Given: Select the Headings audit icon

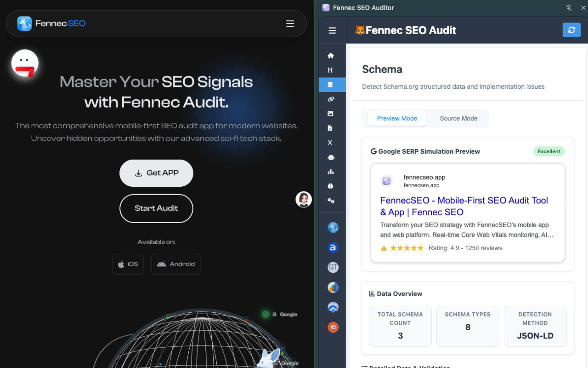Looking at the screenshot, I should 330,70.
